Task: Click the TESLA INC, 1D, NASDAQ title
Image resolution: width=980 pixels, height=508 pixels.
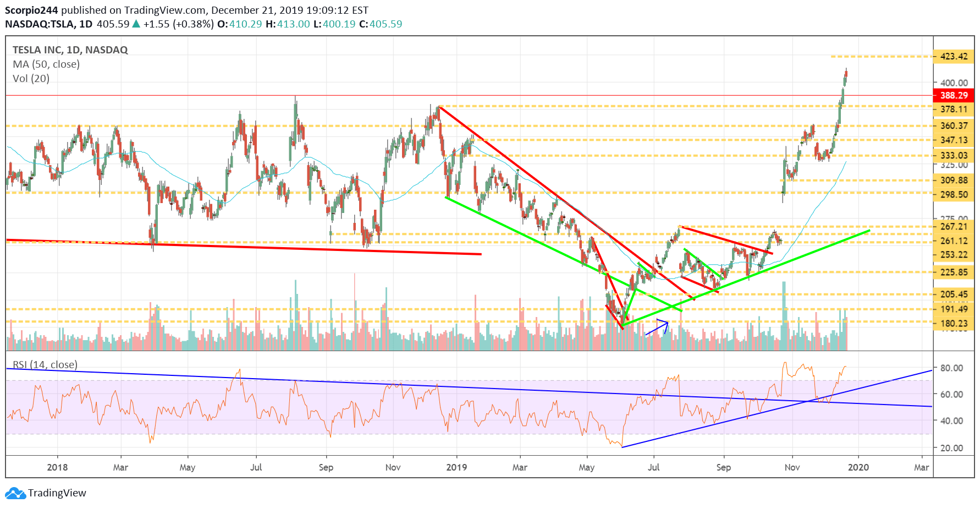Action: click(70, 50)
